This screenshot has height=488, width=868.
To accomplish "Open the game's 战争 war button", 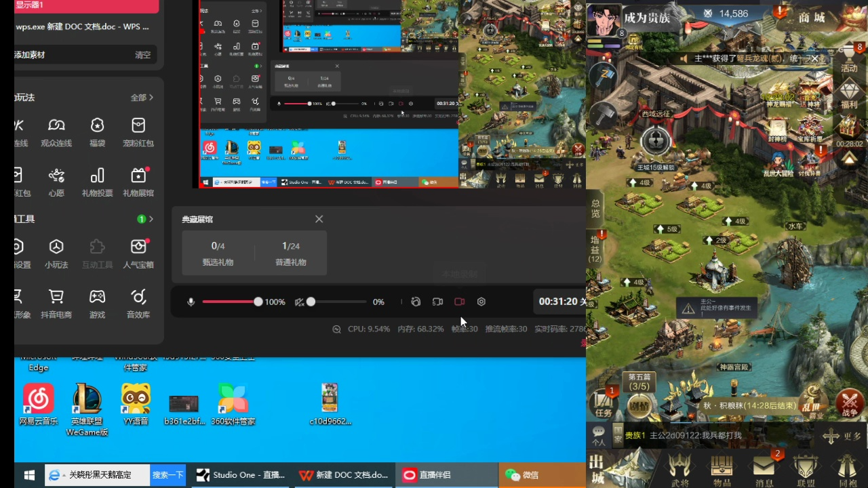I will (x=850, y=403).
